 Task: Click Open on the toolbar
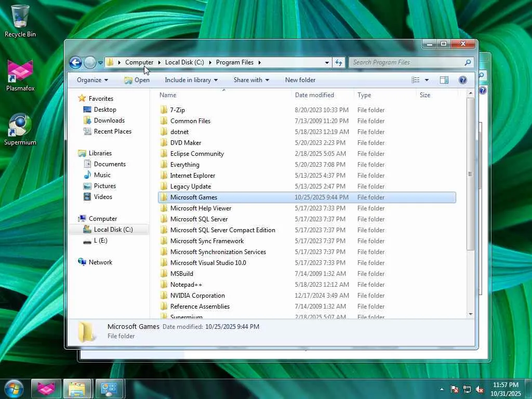137,80
